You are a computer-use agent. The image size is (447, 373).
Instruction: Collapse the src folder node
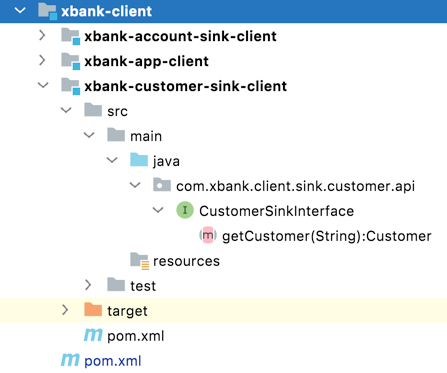[66, 110]
